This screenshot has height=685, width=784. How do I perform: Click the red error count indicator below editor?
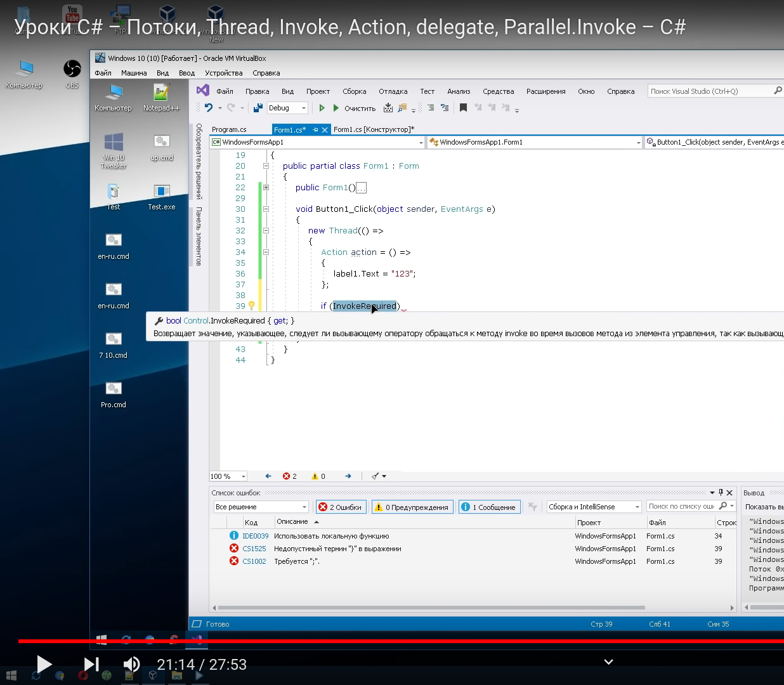[290, 476]
